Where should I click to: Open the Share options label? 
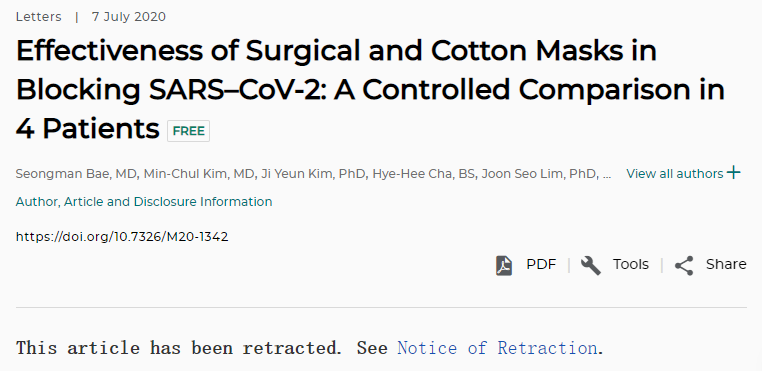[726, 264]
